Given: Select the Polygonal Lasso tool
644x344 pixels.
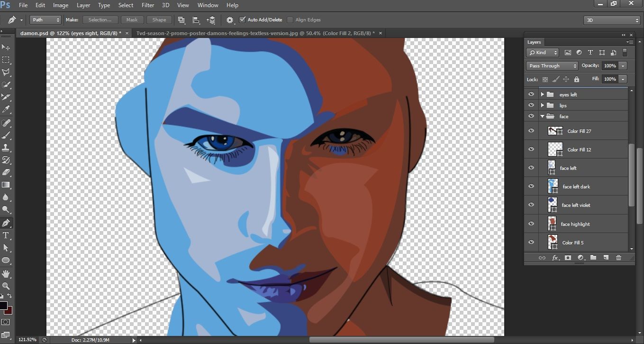Looking at the screenshot, I should (6, 72).
